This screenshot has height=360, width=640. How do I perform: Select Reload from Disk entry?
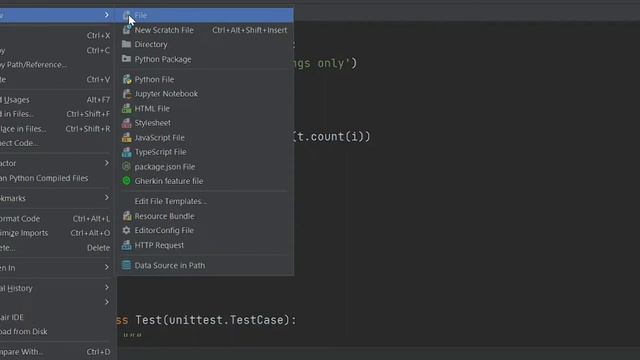point(57,331)
